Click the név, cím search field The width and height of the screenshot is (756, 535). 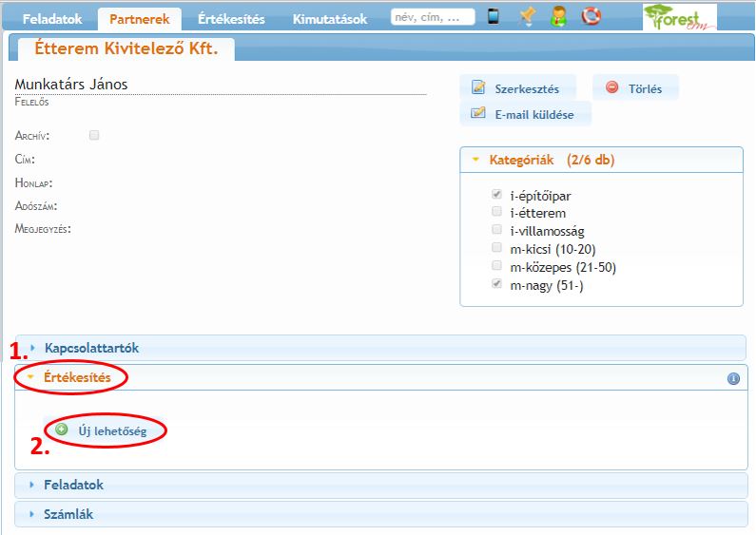[x=433, y=17]
